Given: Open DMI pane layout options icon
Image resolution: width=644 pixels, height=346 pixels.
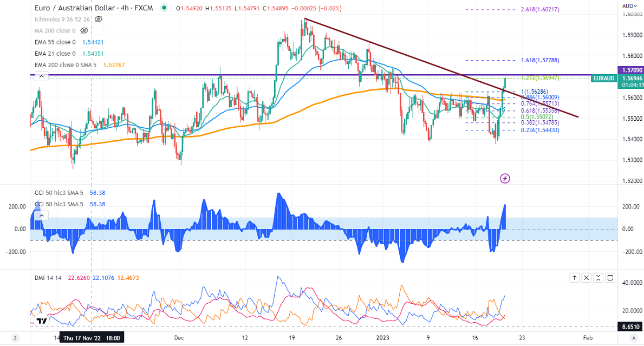Looking at the screenshot, I should pos(599,278).
